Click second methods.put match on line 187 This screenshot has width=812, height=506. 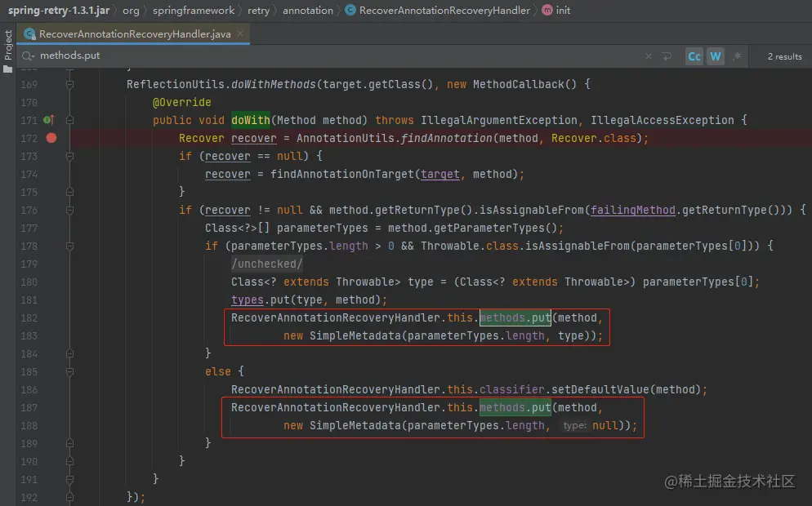(515, 408)
